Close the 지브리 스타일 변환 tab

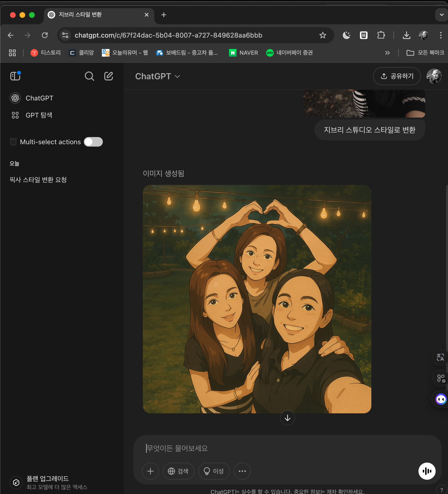(x=147, y=15)
